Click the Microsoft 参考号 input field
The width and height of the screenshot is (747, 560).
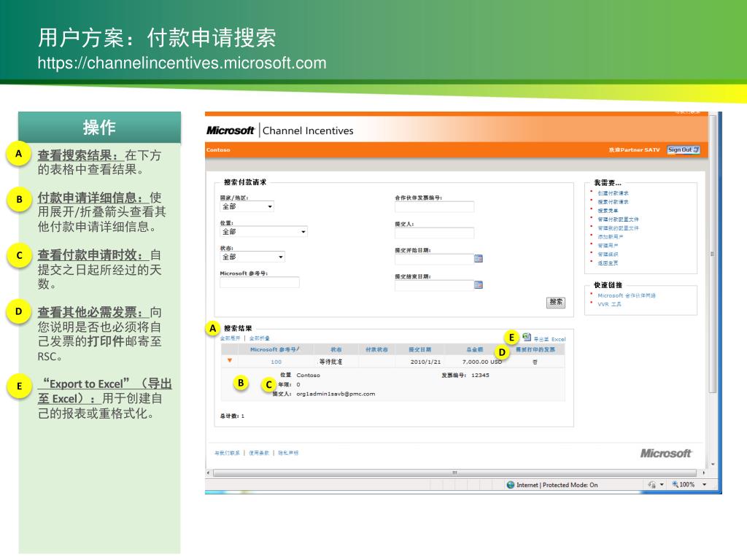click(x=260, y=282)
